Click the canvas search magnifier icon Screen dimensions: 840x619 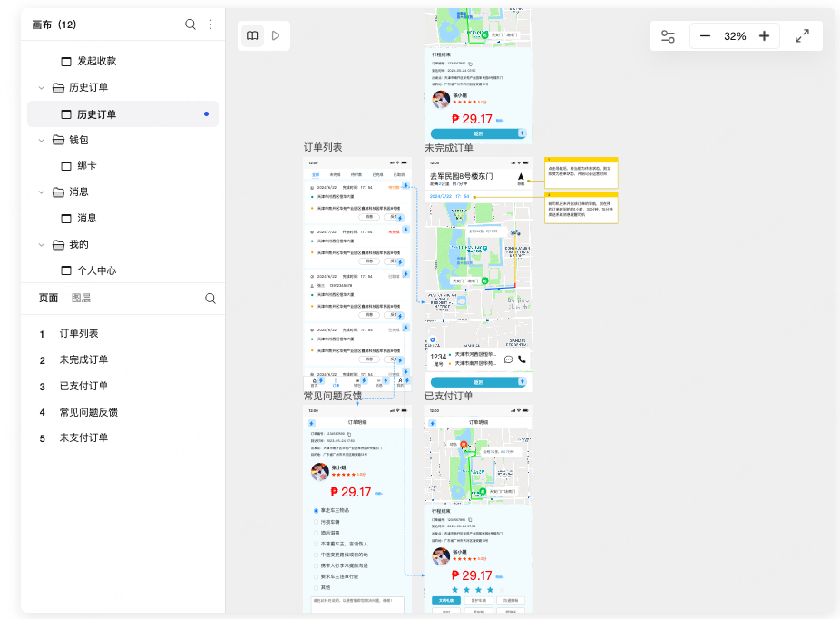pos(190,25)
